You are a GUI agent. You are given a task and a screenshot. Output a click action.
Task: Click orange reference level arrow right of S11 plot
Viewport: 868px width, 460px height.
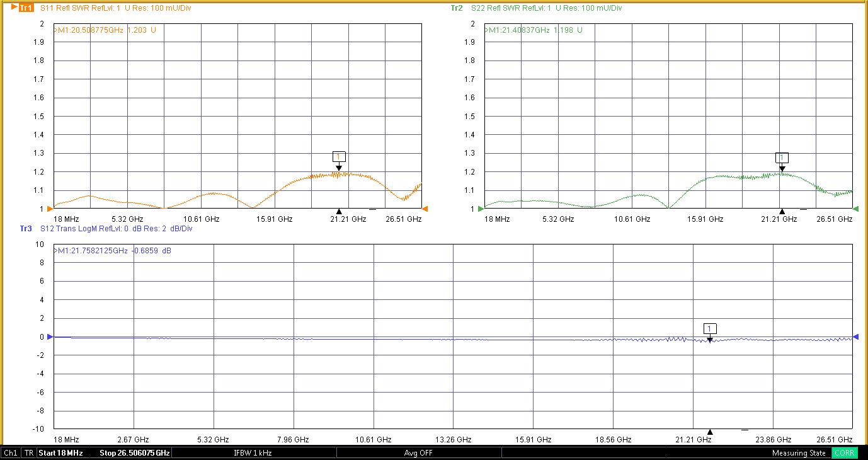(x=425, y=209)
